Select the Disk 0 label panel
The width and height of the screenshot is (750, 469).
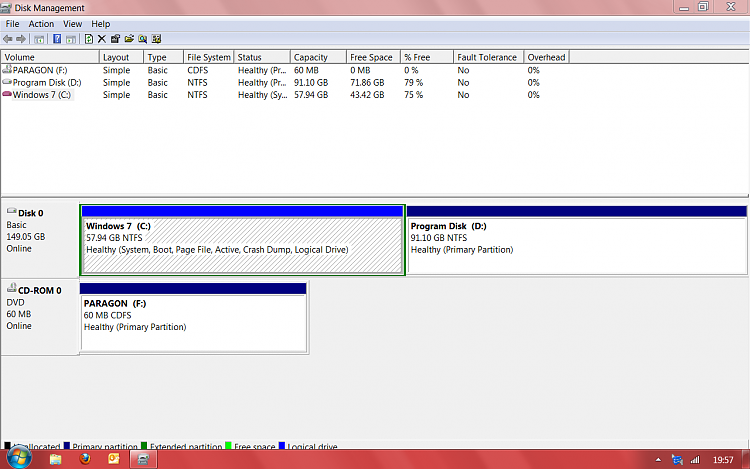coord(40,240)
